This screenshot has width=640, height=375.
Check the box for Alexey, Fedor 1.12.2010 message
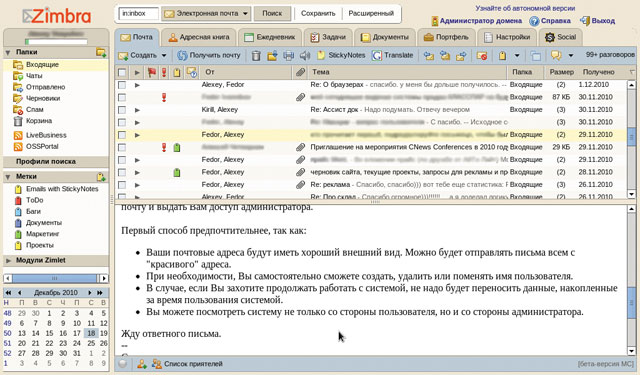point(122,85)
